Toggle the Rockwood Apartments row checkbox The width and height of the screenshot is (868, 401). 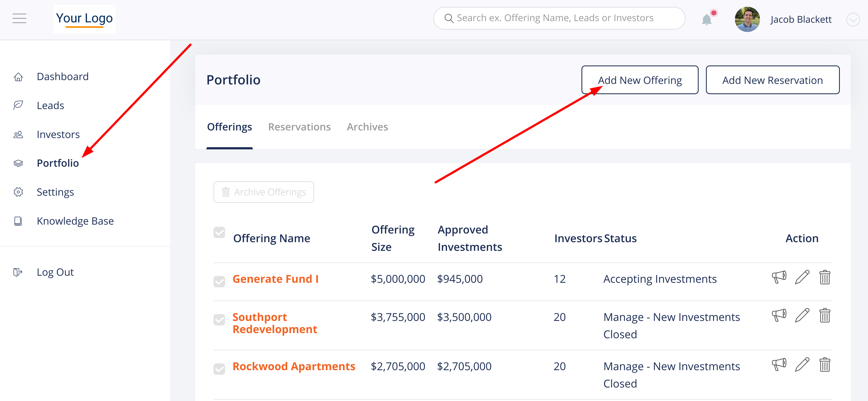pyautogui.click(x=219, y=369)
